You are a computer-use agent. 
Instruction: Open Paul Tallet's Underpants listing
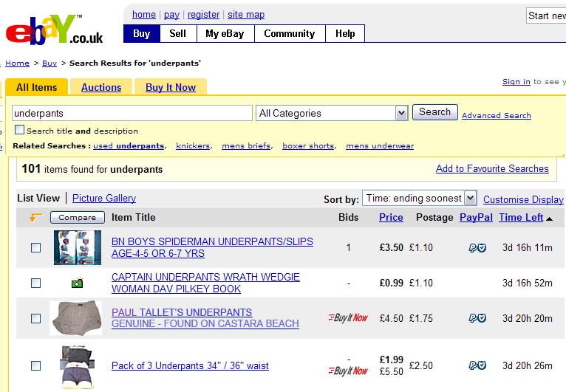pyautogui.click(x=205, y=317)
